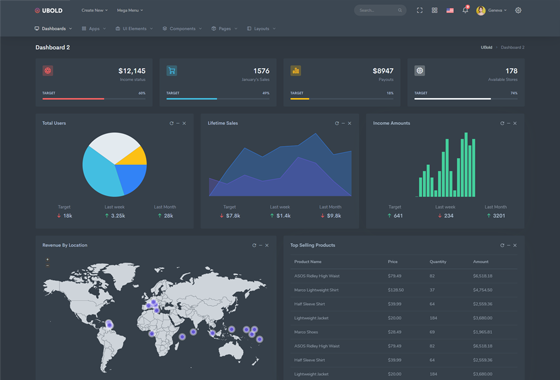Click the user avatar picture
Viewport: 560px width, 380px height.
click(481, 10)
